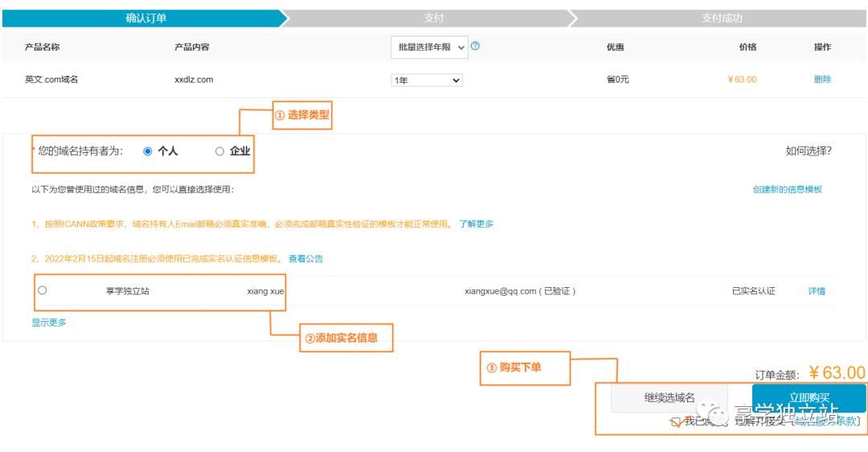Click the xxdlz.com domain text
The height and width of the screenshot is (452, 868).
click(x=194, y=79)
